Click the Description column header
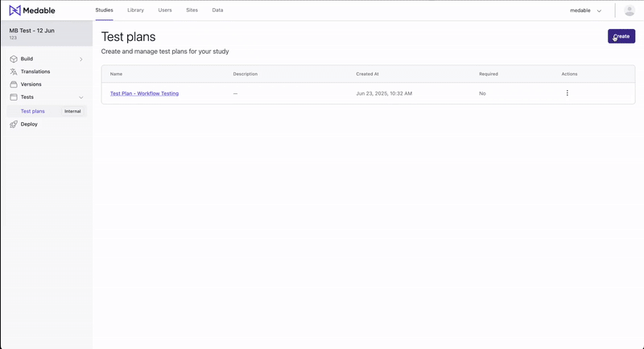 pos(246,74)
